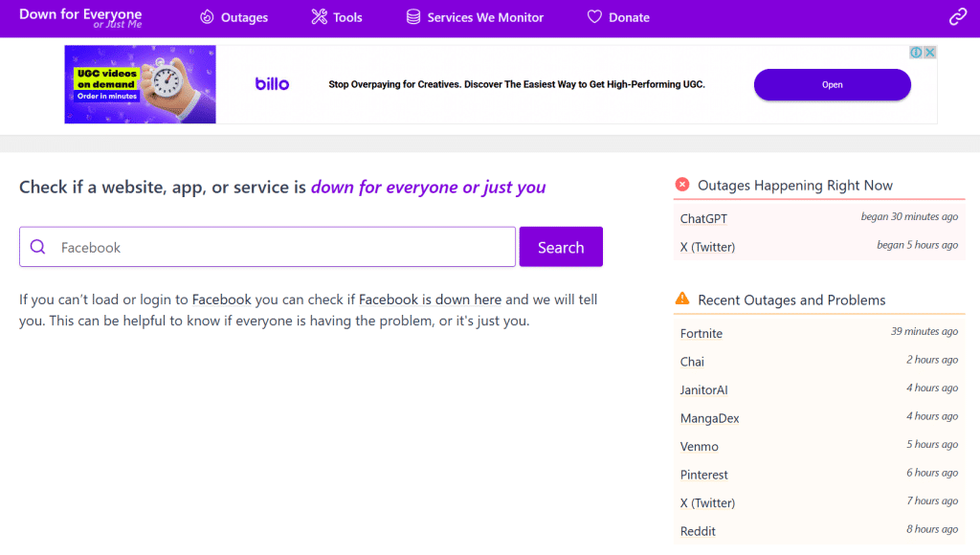
Task: Click the Open button in Billo ad
Action: tap(832, 84)
